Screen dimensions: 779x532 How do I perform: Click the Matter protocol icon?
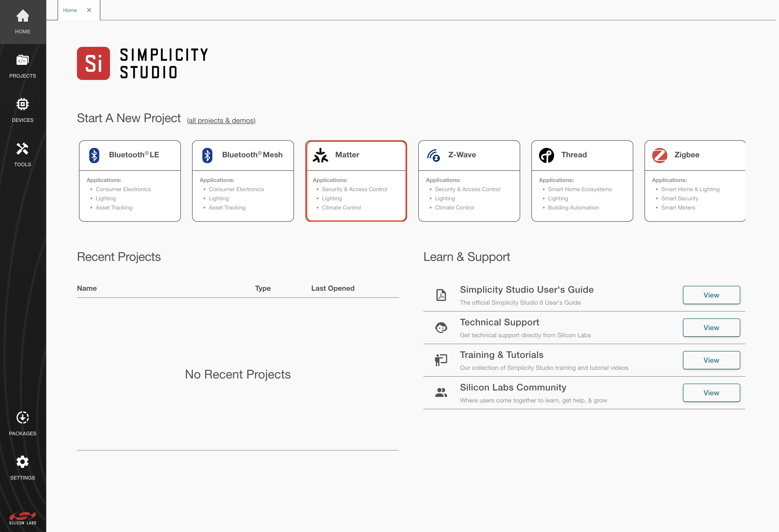point(320,155)
